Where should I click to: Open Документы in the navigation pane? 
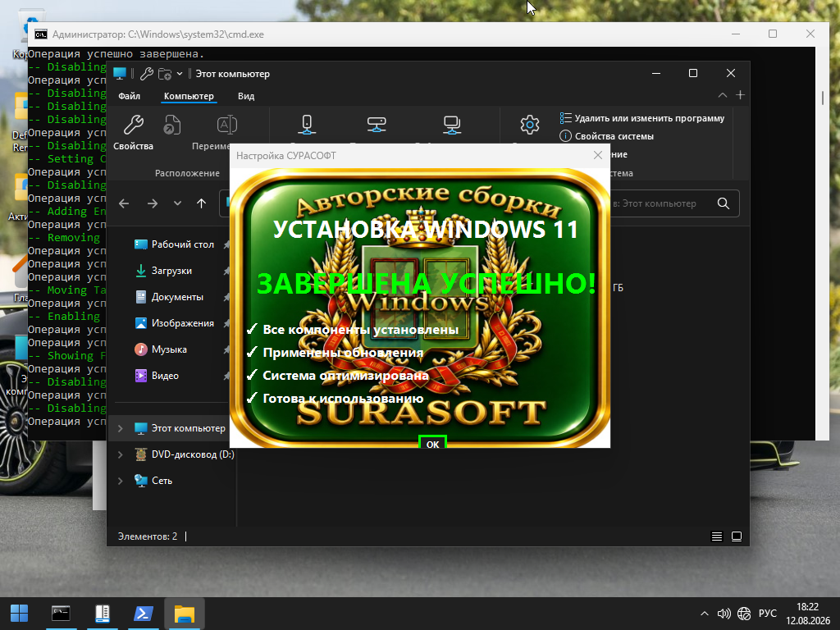pos(169,297)
